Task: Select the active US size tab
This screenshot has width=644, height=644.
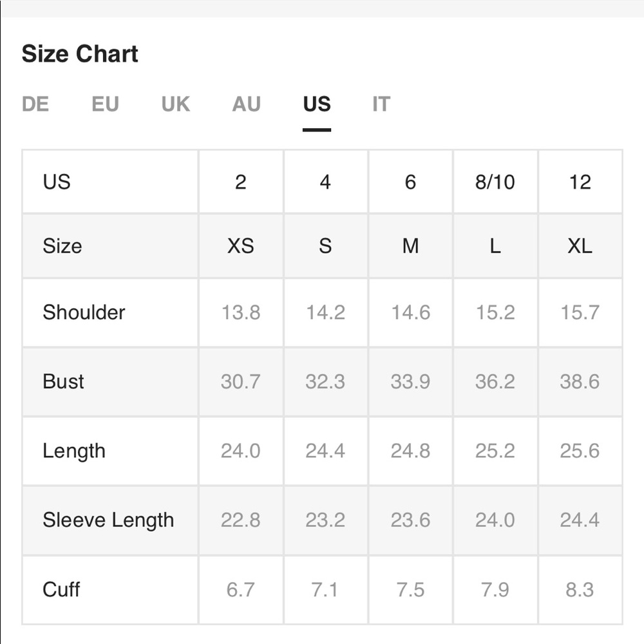Action: (317, 104)
